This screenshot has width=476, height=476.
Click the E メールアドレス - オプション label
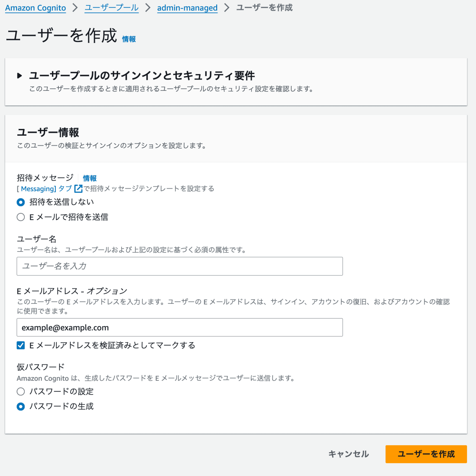pyautogui.click(x=72, y=291)
